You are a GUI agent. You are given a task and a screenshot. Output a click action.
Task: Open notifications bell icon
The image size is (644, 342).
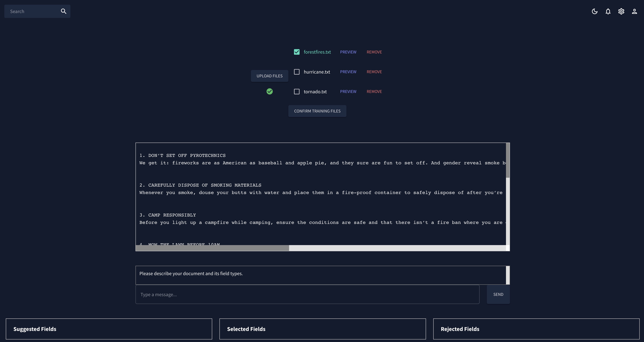click(x=608, y=11)
